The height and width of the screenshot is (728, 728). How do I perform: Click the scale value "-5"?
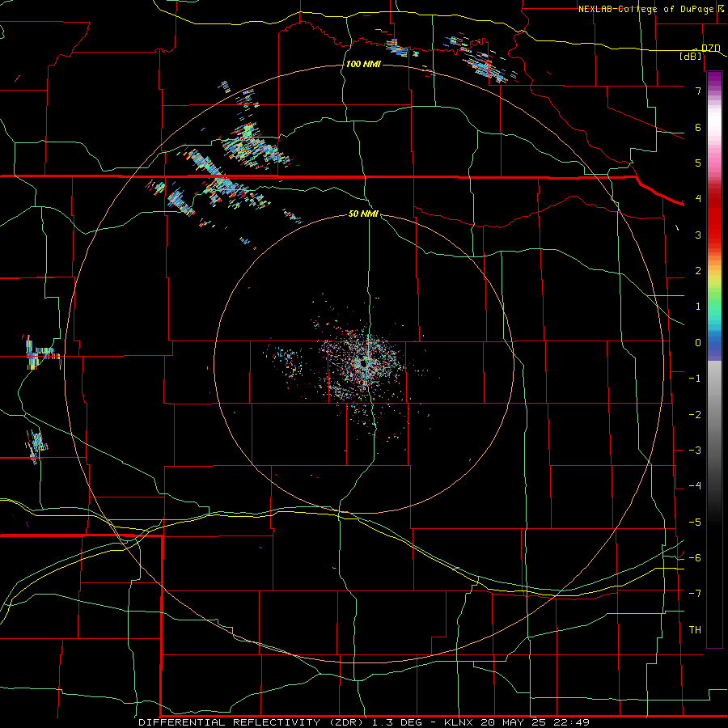coord(695,523)
